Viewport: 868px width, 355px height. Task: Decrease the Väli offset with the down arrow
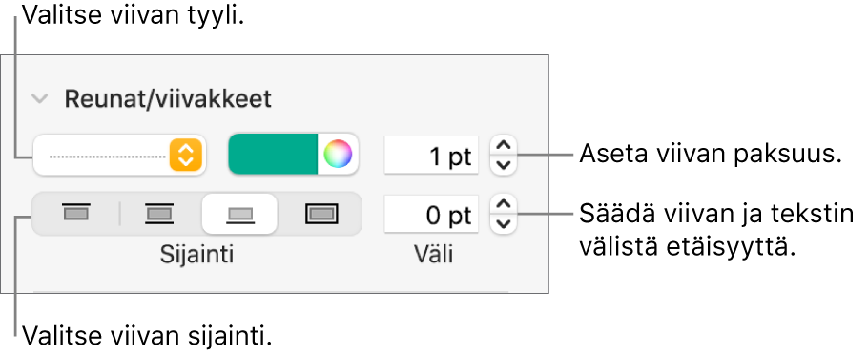click(504, 223)
